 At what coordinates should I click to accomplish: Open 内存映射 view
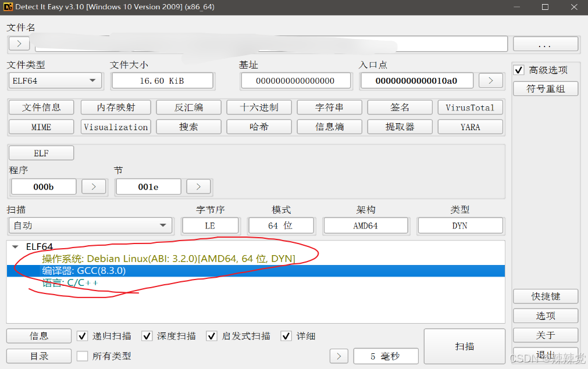pos(116,108)
